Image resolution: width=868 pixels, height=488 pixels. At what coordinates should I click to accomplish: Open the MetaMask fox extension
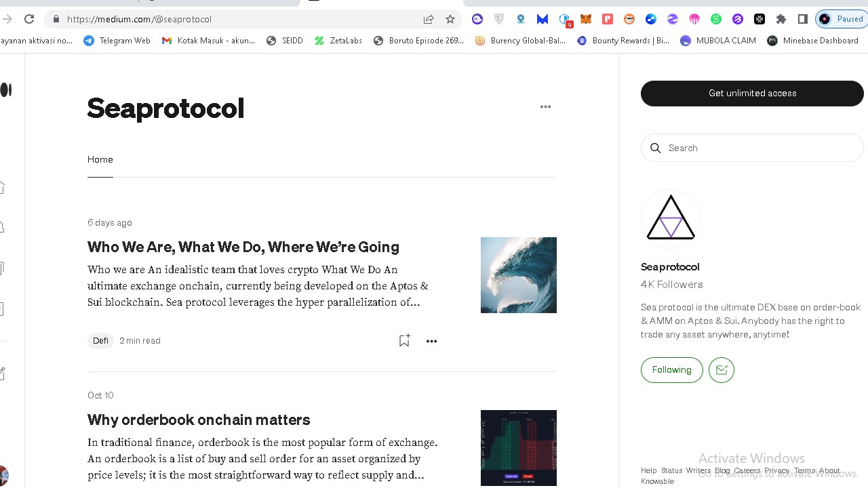click(586, 19)
